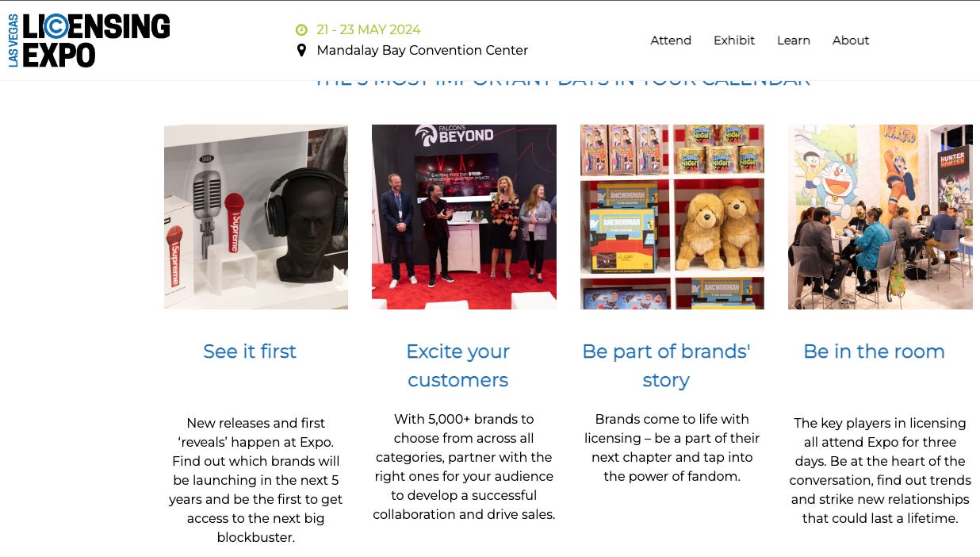Click the Be part of brands' story heading
980x557 pixels.
pyautogui.click(x=666, y=366)
